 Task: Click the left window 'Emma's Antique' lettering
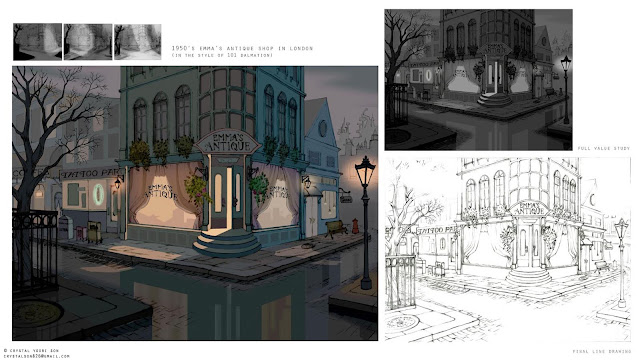[x=161, y=191]
